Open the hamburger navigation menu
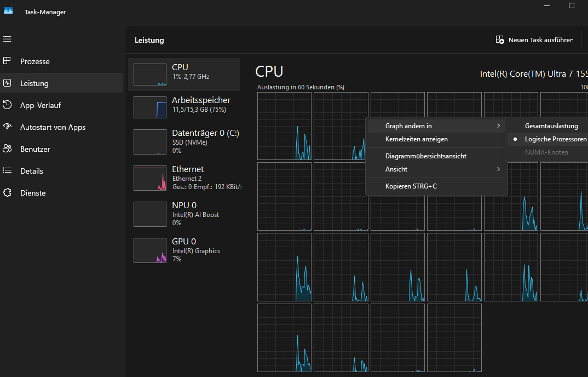The width and height of the screenshot is (588, 377). (7, 39)
